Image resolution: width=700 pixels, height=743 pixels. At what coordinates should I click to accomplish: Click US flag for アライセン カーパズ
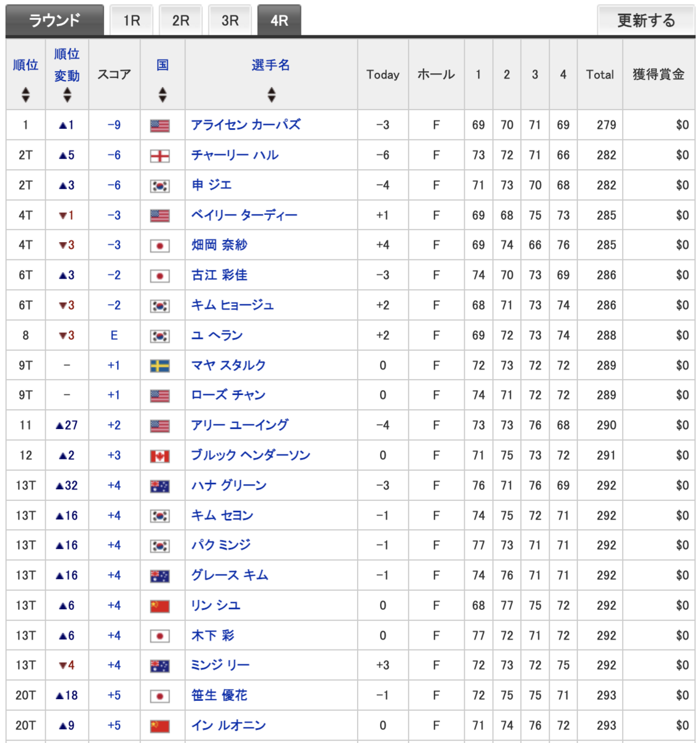(160, 126)
